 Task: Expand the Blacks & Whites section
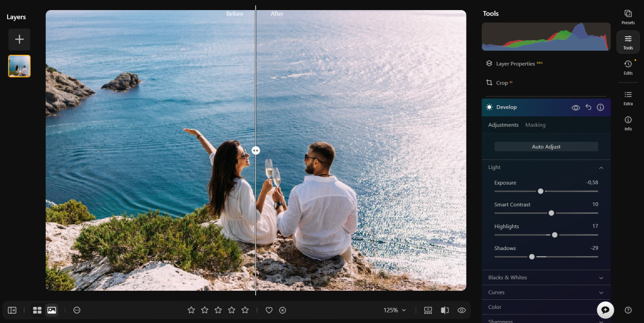[x=546, y=278]
